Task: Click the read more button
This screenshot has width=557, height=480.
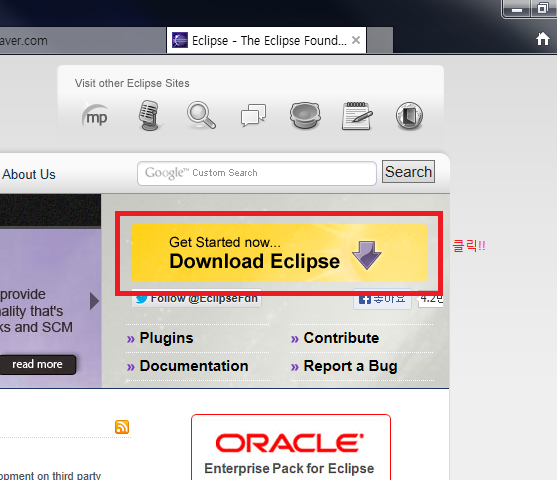Action: click(38, 365)
